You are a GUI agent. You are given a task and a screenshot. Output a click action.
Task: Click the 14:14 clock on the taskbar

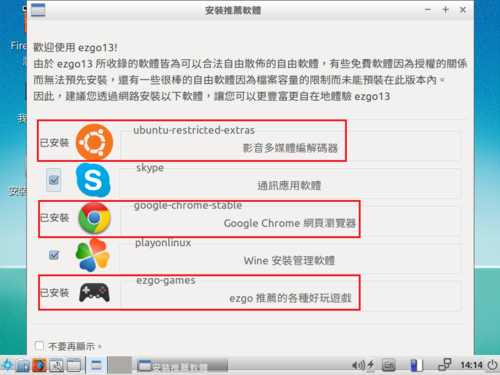point(471,365)
